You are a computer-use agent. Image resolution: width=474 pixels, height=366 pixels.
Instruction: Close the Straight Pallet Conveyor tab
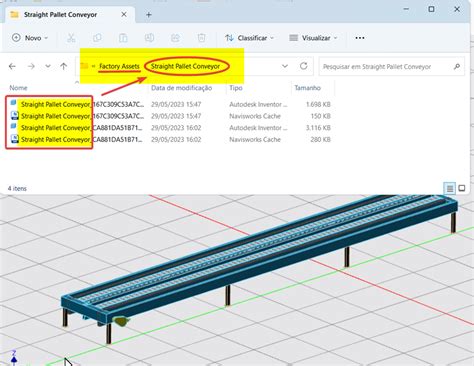click(x=124, y=15)
